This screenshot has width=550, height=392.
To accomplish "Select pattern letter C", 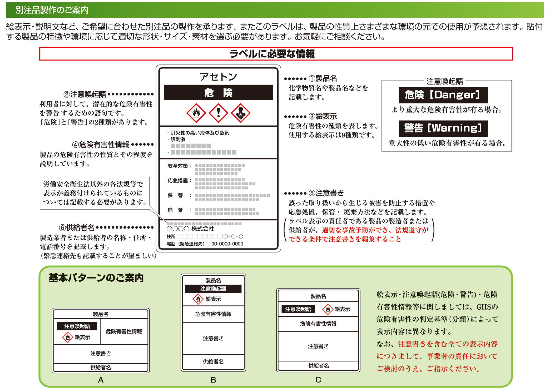I will click(x=318, y=380).
